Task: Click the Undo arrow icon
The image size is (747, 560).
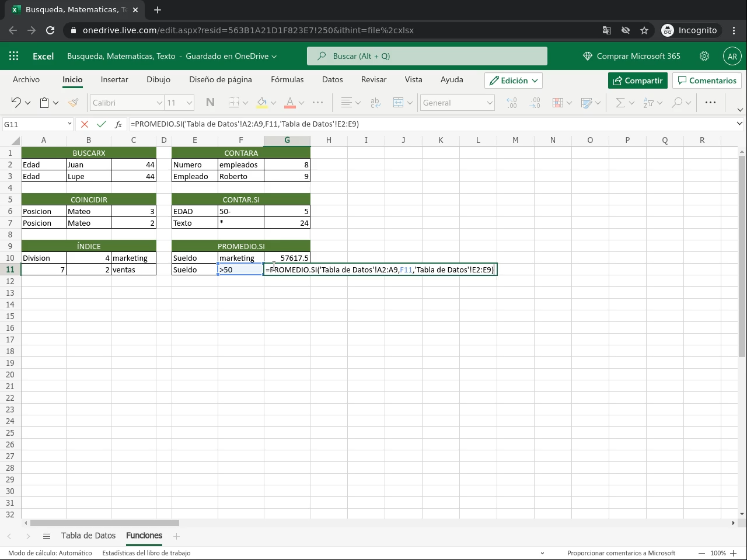Action: pos(16,103)
